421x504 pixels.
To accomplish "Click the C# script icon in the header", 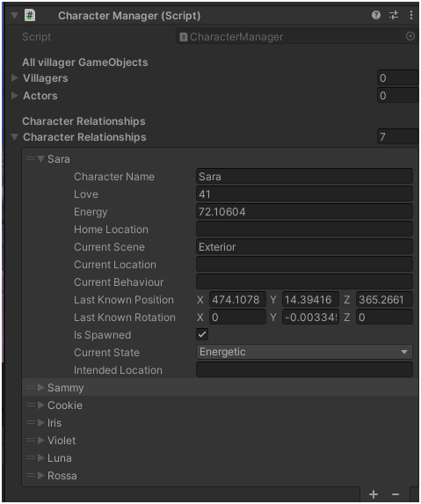I will coord(30,15).
